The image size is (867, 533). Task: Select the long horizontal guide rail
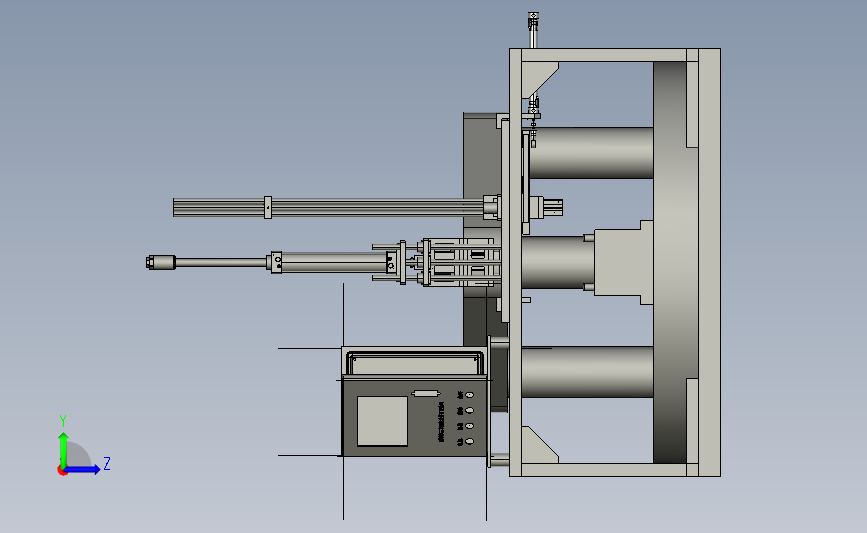coord(328,207)
